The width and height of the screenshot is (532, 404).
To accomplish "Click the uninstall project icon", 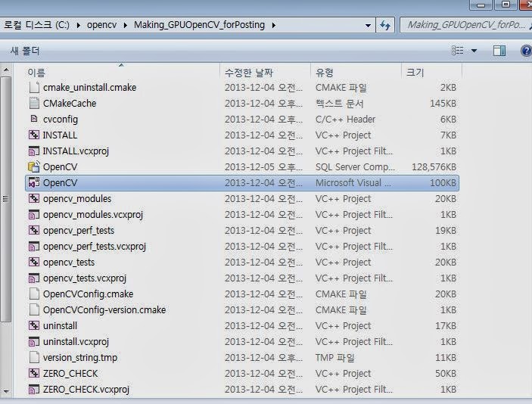I will [34, 325].
